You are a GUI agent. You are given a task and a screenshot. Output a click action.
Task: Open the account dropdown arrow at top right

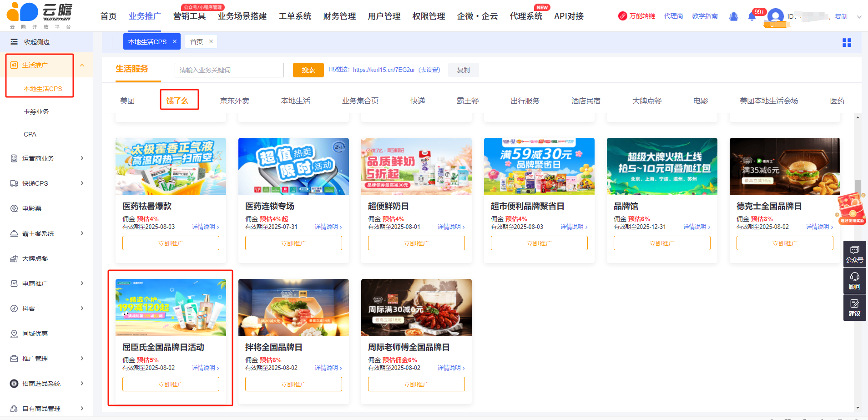tap(859, 17)
